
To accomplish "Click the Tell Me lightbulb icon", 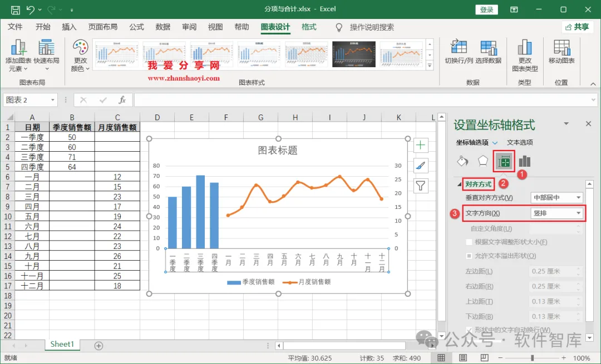I will 339,28.
